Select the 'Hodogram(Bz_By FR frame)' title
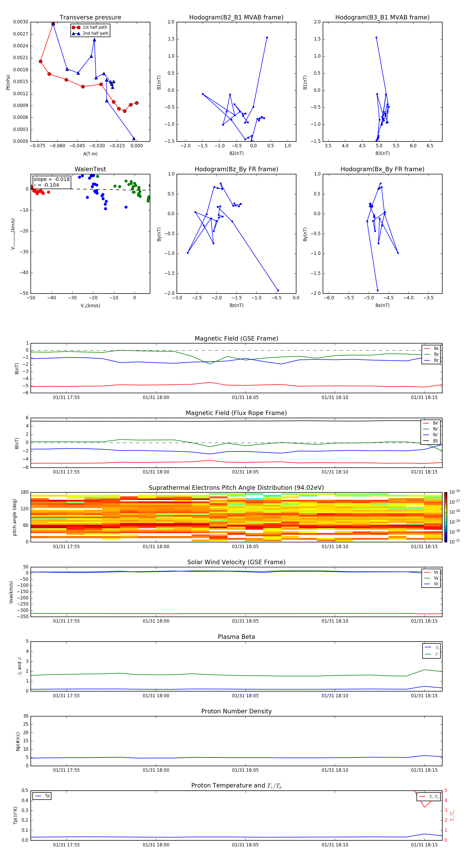 [236, 169]
